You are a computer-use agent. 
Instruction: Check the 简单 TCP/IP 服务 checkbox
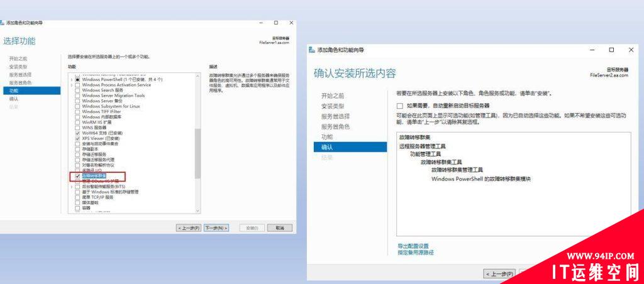click(x=77, y=197)
